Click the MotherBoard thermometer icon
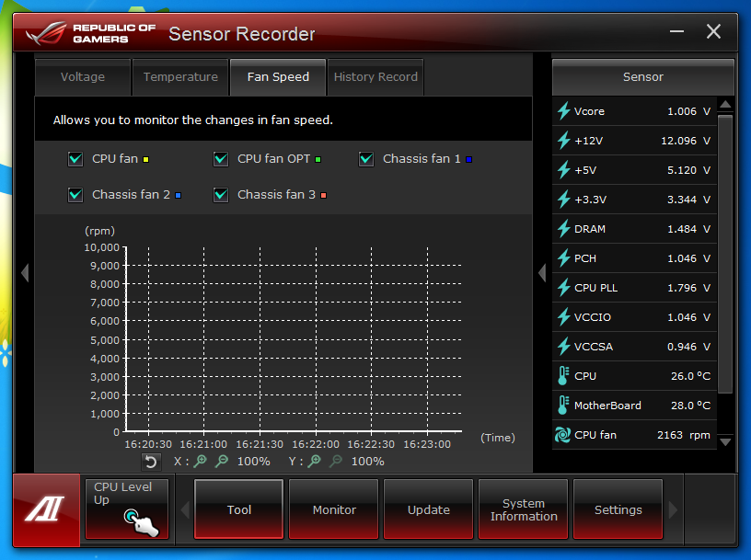The width and height of the screenshot is (751, 560). tap(563, 406)
